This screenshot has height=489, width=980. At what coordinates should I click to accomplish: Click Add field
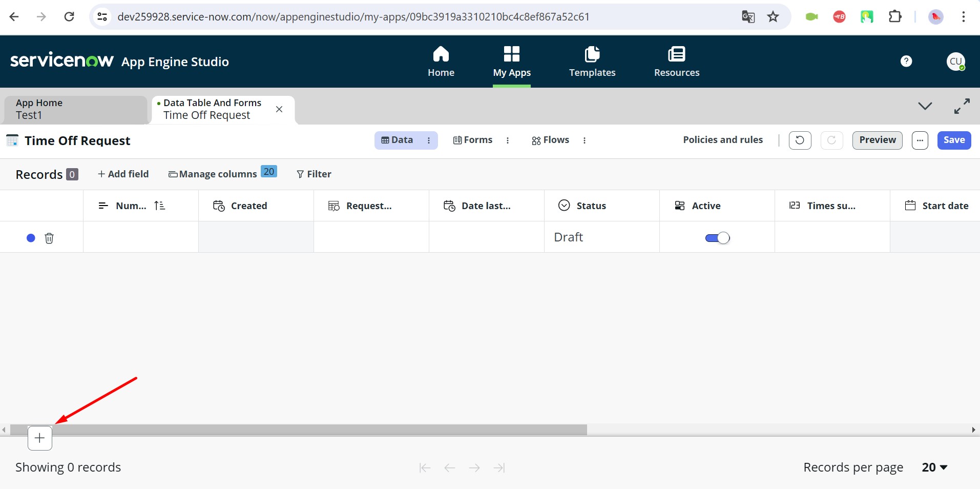coord(123,174)
